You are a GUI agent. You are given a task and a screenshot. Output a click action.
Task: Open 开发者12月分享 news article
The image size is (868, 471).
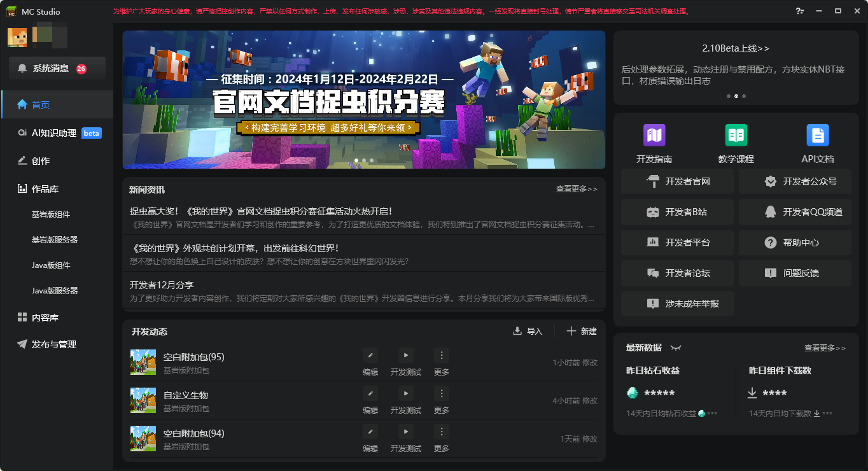point(364,291)
